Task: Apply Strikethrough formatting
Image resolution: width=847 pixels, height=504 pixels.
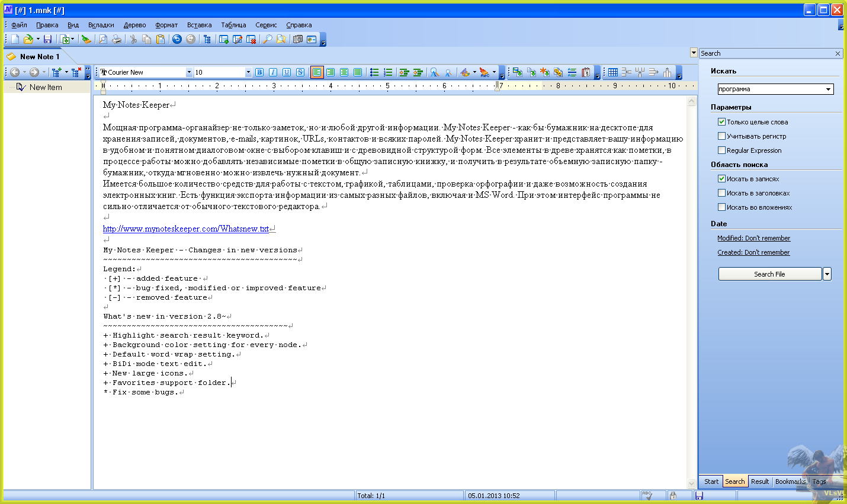Action: [x=300, y=72]
